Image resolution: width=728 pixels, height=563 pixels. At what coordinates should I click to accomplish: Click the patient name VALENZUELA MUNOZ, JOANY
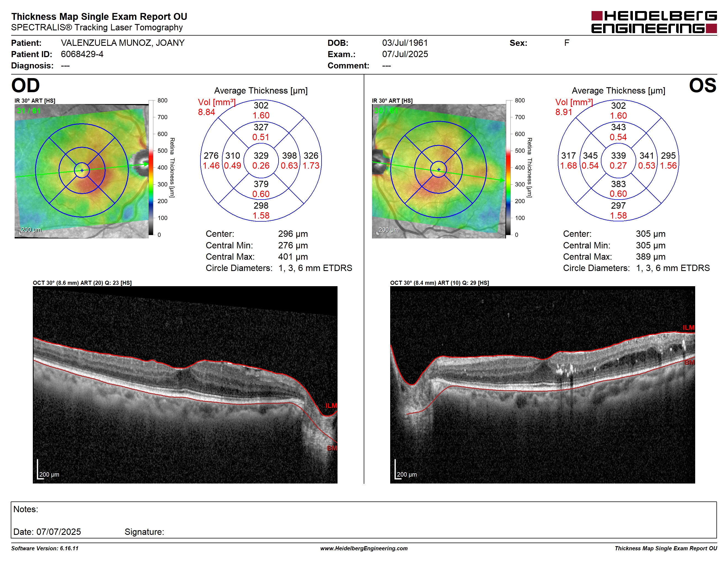[123, 43]
